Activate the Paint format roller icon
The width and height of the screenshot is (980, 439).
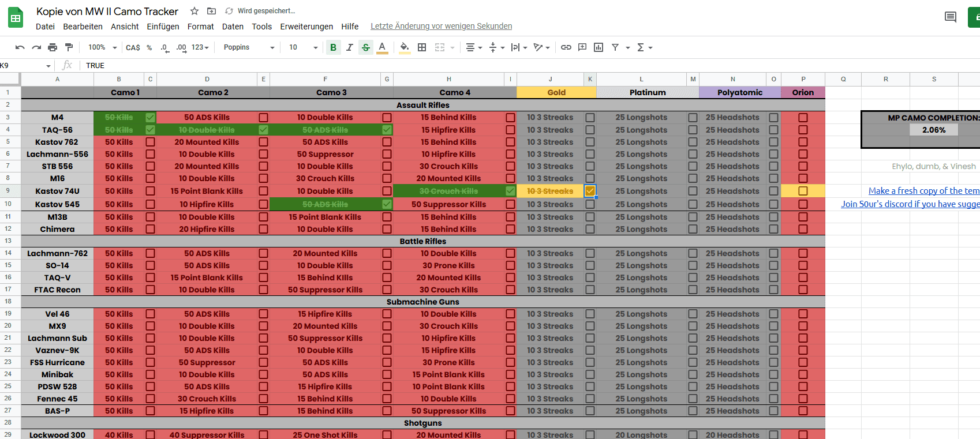69,47
